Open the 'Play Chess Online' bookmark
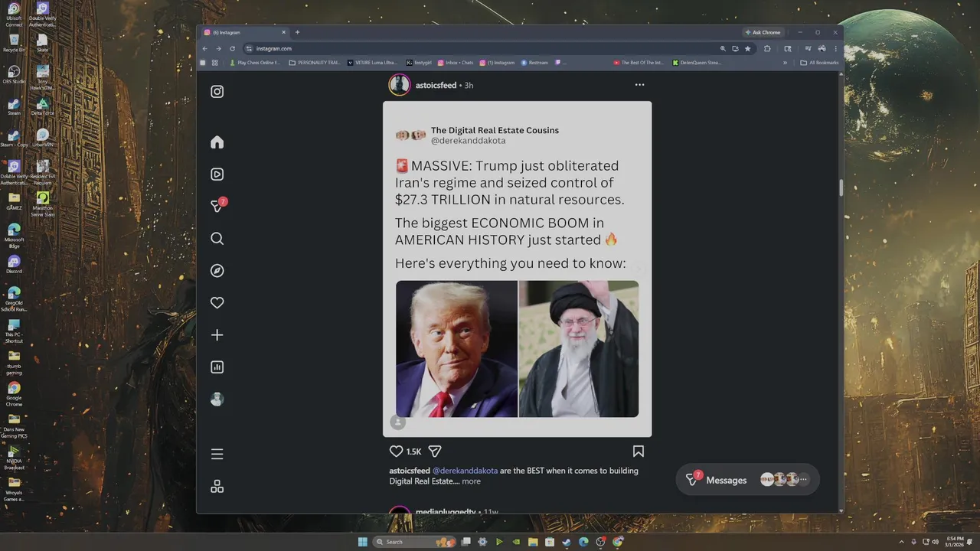 (x=255, y=63)
